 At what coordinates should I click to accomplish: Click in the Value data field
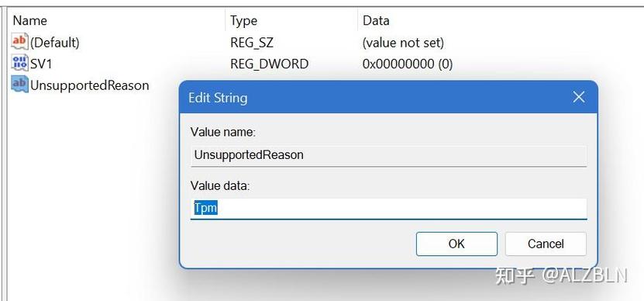(388, 209)
